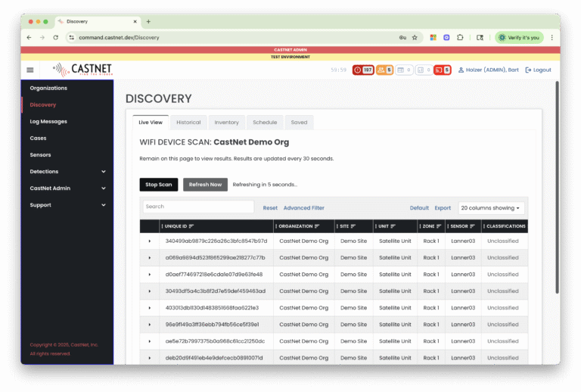Click the browser address bar URL
Viewport: 581px width, 392px height.
pyautogui.click(x=119, y=37)
